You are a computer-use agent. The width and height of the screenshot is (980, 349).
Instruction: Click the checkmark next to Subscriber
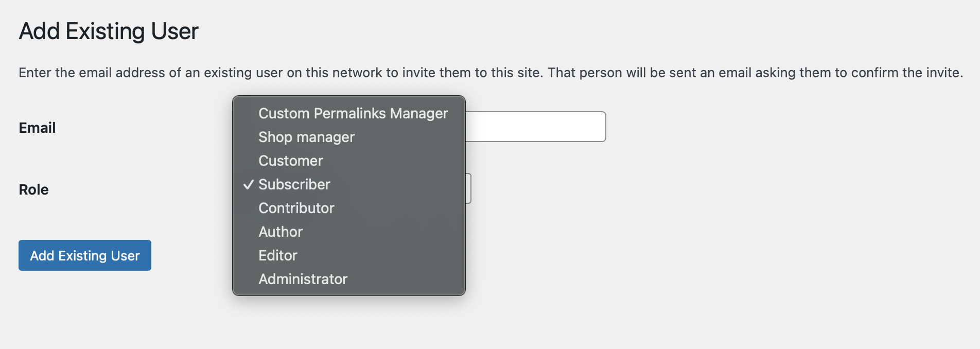coord(249,184)
